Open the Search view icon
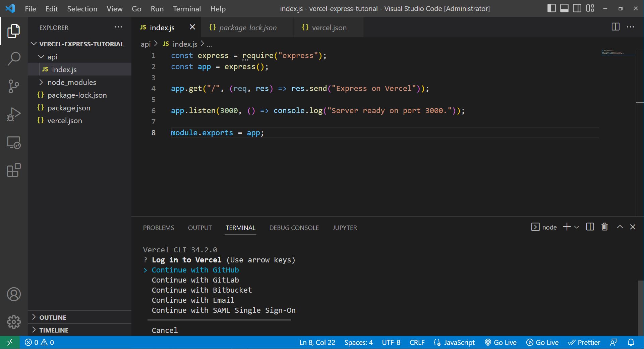Viewport: 644px width, 349px height. point(14,59)
